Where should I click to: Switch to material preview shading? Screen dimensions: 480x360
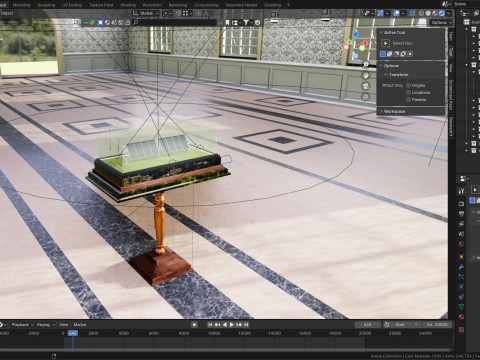[435, 13]
